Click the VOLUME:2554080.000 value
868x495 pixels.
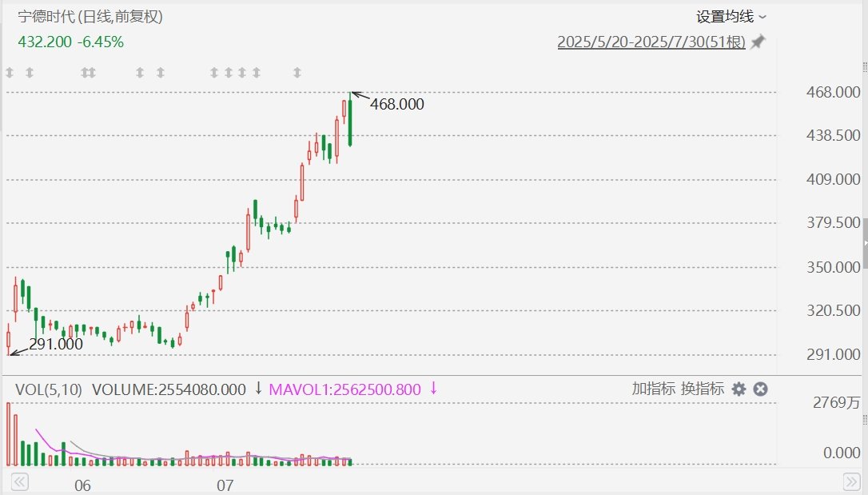click(169, 389)
